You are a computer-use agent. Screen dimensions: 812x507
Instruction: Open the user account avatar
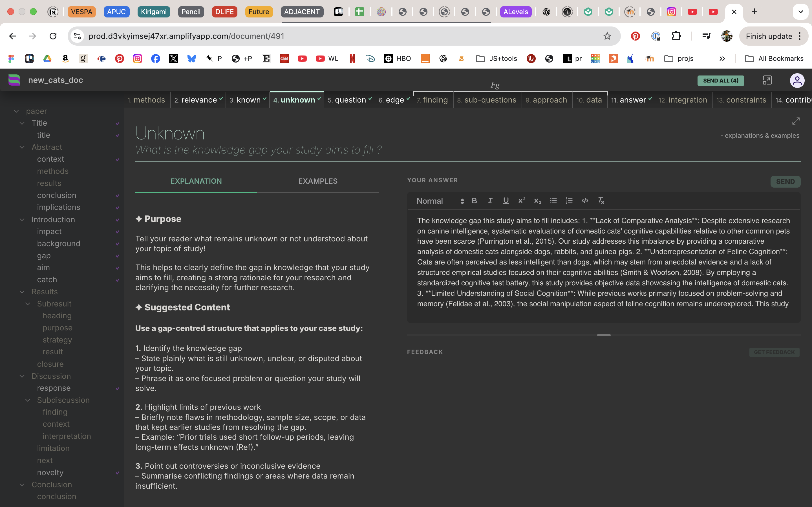tap(797, 81)
